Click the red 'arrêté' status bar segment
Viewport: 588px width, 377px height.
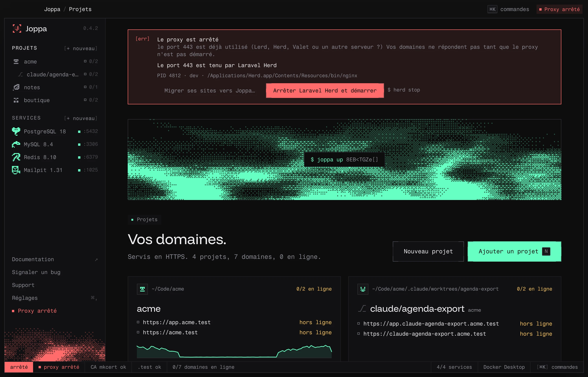point(19,367)
